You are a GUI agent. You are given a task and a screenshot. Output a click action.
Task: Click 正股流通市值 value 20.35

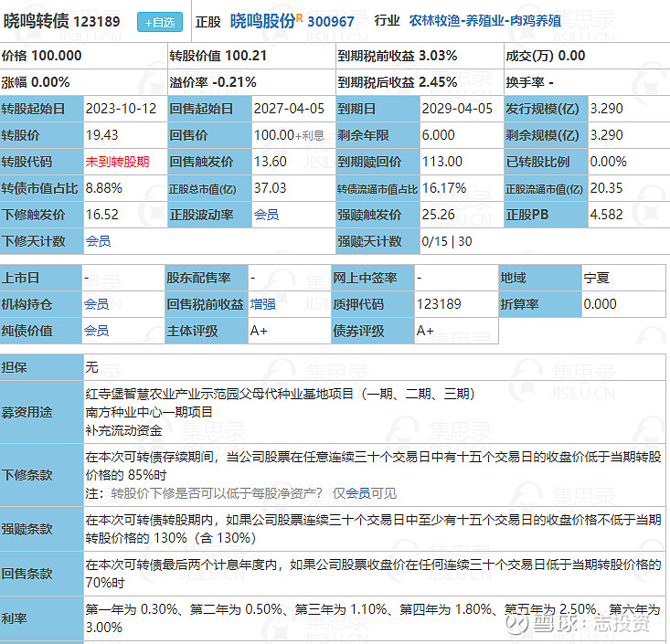tap(606, 188)
